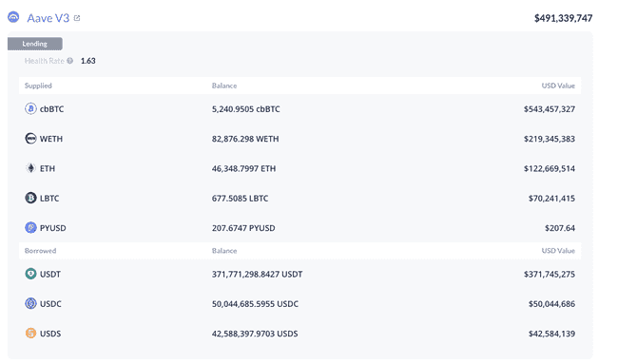Click the Aave V3 protocol logo icon
This screenshot has width=618, height=364.
tap(13, 17)
